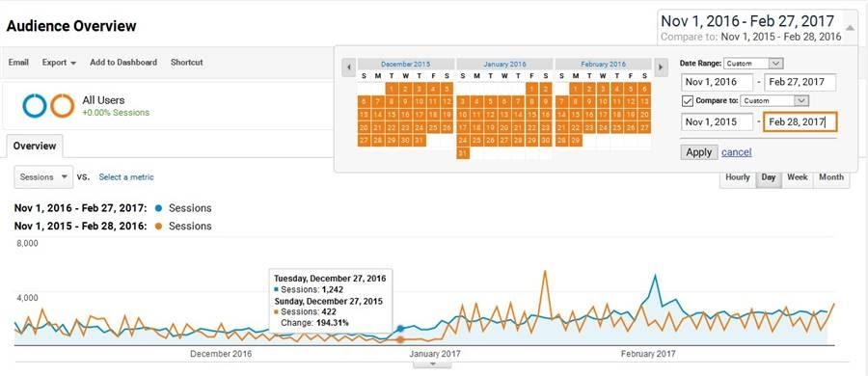Switch to the Overview tab

35,147
